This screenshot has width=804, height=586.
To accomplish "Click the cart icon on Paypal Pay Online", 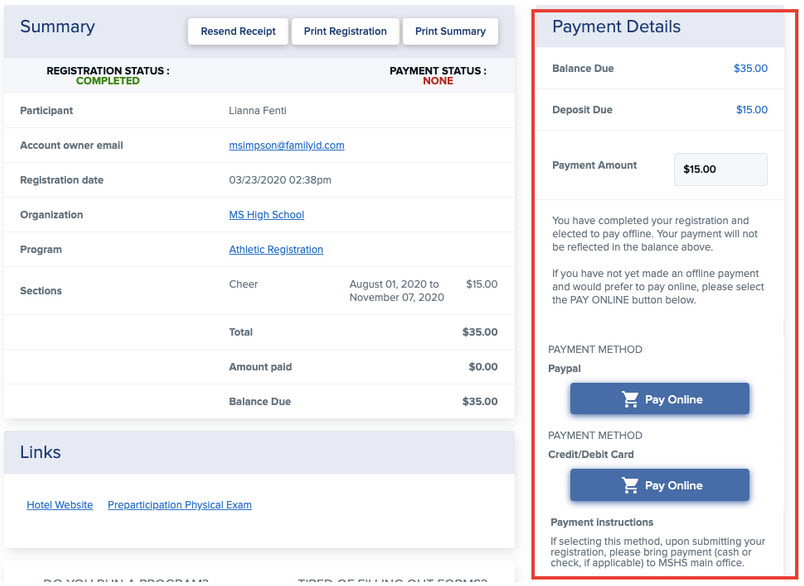I will point(630,399).
